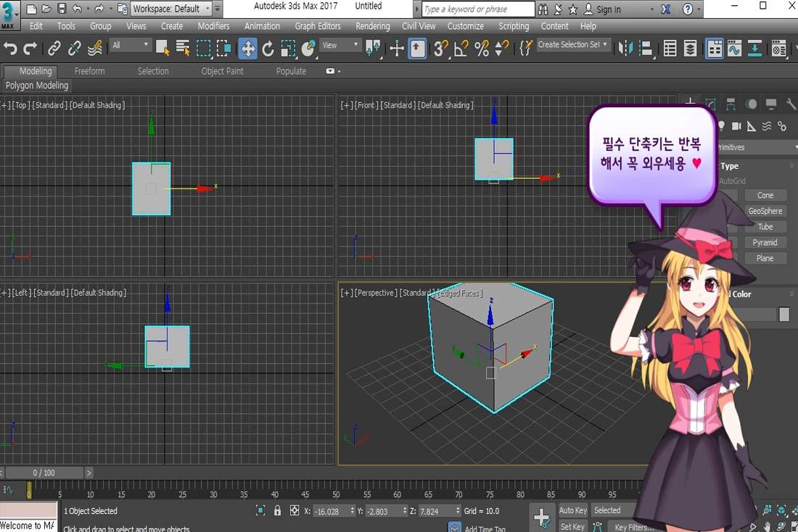Toggle the Selection Lock padlock
798x532 pixels.
[277, 511]
